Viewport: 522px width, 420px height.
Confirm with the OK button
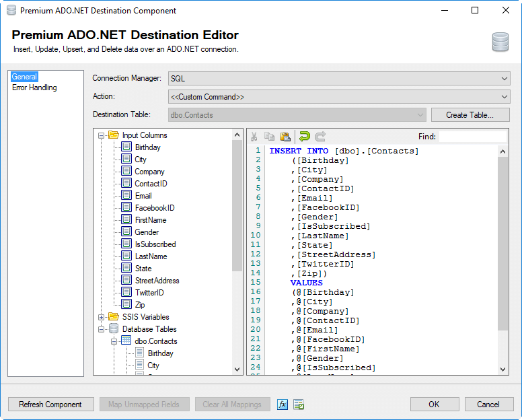(x=435, y=405)
